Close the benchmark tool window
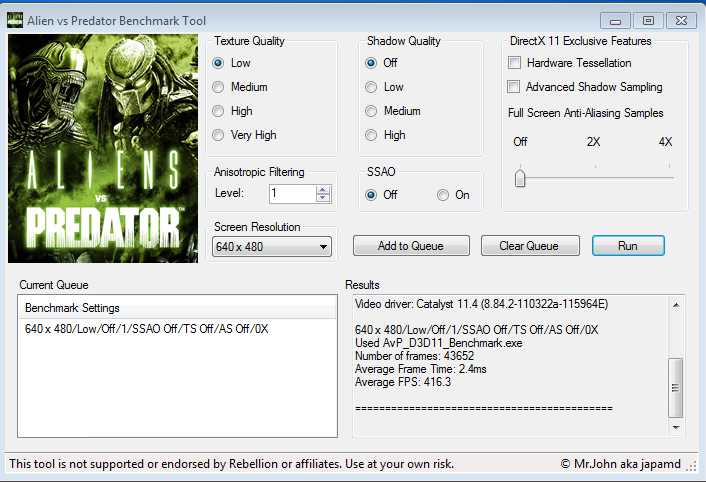This screenshot has height=482, width=706. [x=682, y=21]
